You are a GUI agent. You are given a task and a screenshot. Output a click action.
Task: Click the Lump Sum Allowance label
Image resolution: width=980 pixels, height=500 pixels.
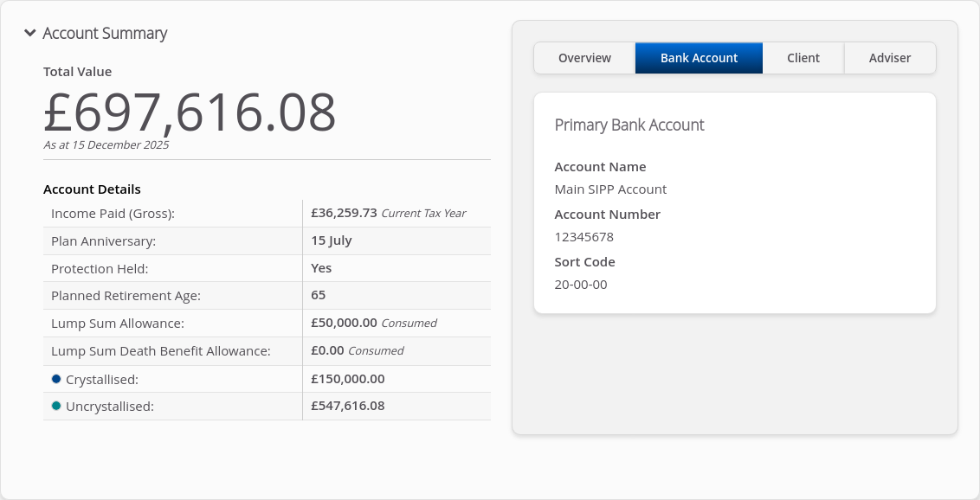(118, 324)
